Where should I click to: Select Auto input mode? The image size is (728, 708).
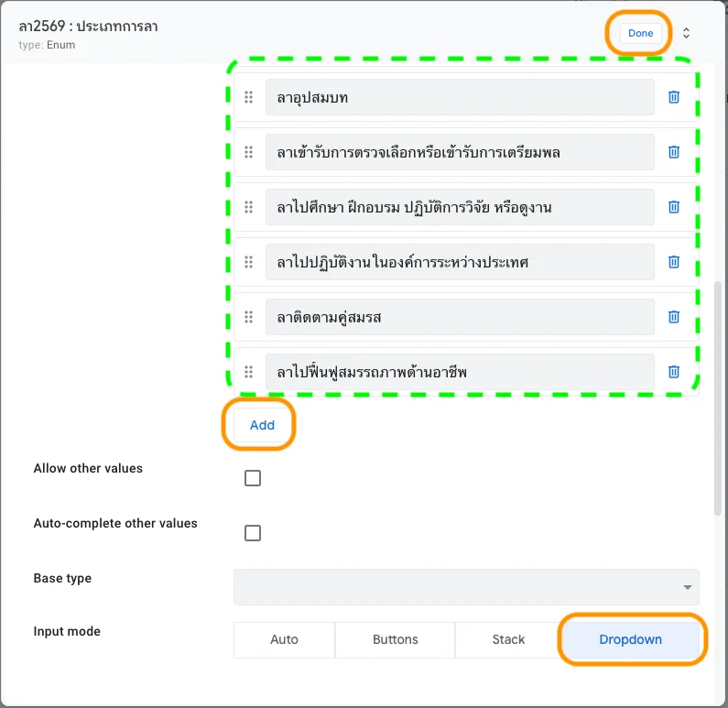[284, 639]
